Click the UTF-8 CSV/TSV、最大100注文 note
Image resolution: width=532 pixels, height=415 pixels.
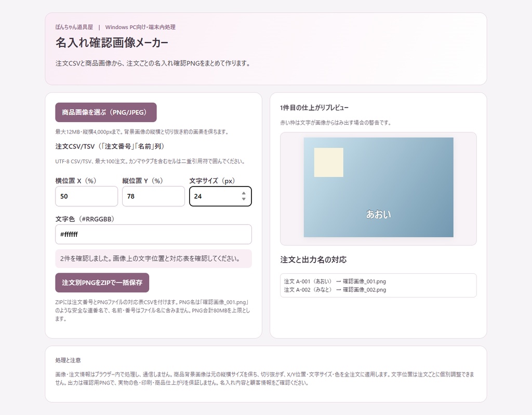point(150,161)
